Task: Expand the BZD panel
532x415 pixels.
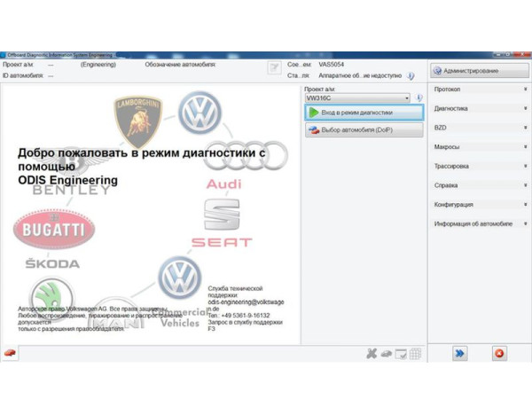Action: pos(480,128)
